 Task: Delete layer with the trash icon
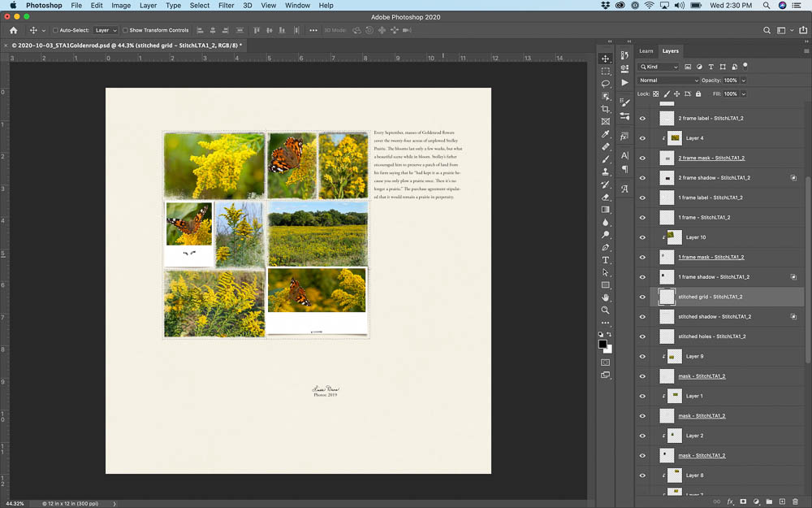[795, 501]
